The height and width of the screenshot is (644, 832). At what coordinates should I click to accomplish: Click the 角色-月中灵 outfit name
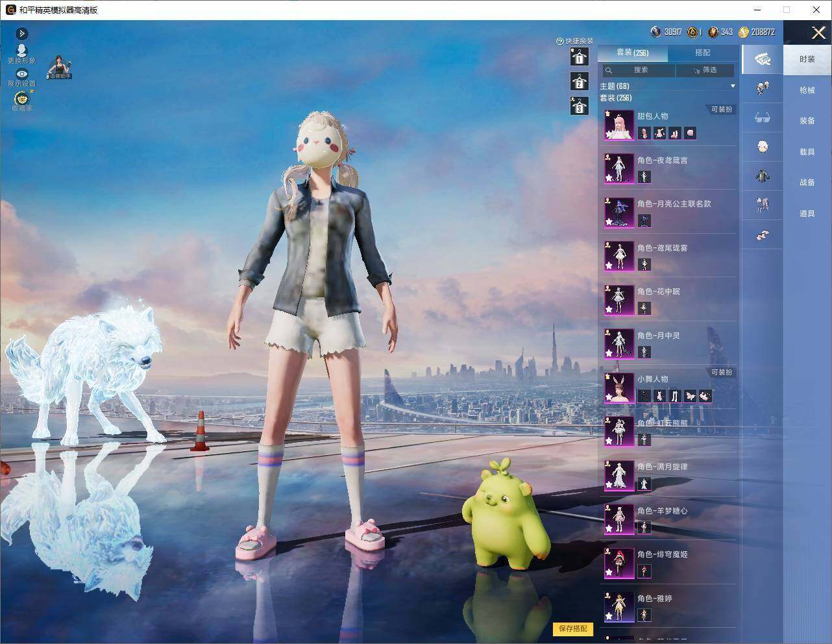659,336
